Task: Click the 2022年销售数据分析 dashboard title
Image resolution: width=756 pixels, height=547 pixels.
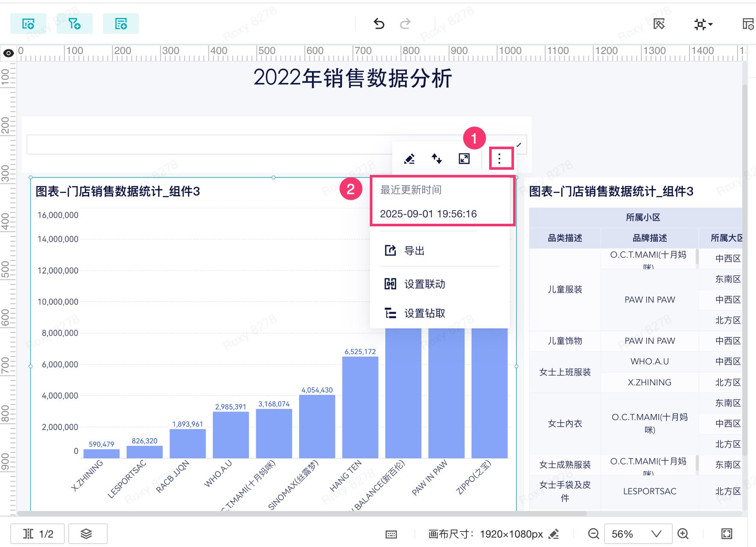Action: 352,78
